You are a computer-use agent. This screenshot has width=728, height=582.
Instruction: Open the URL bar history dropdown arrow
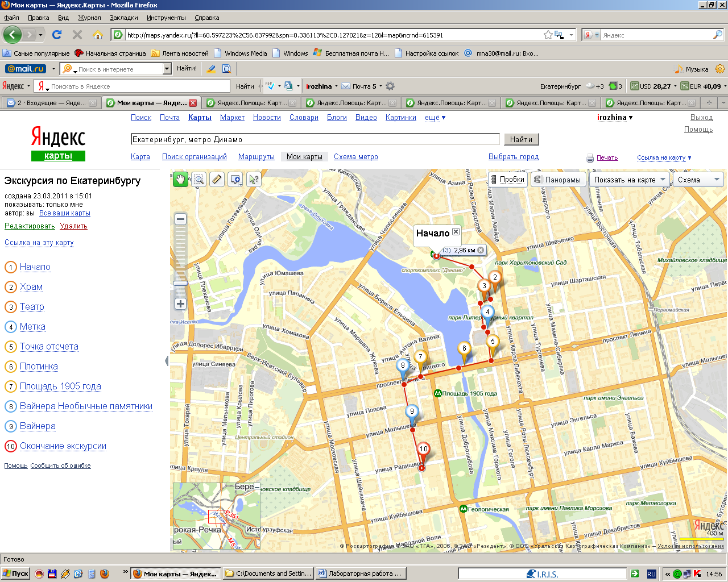(x=571, y=35)
